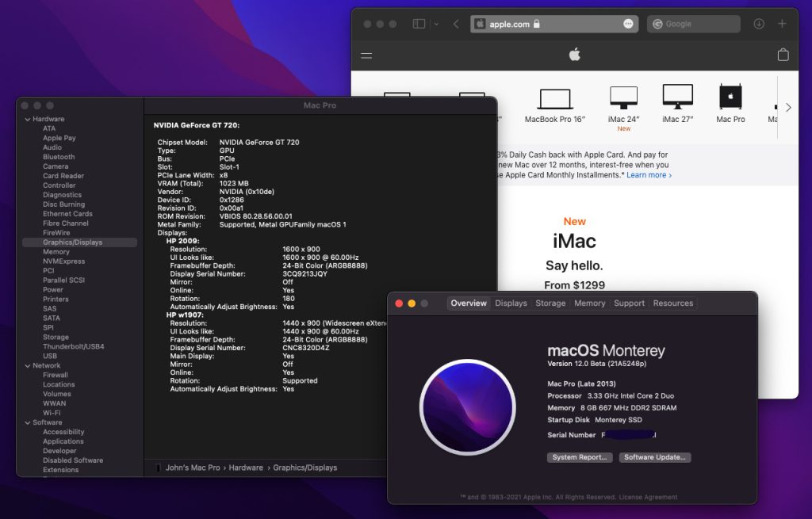812x519 pixels.
Task: Click Hardware in the bottom path bar
Action: (x=246, y=467)
